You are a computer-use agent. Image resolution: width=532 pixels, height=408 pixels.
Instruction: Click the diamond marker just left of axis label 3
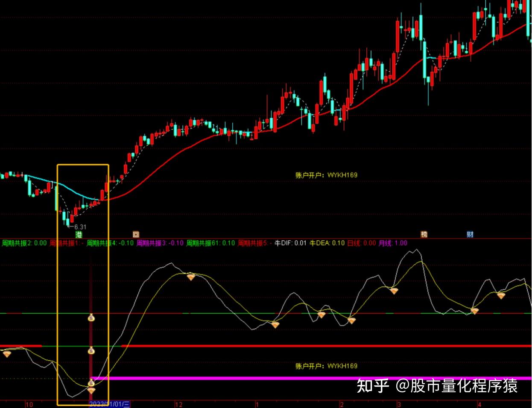[x=394, y=291]
